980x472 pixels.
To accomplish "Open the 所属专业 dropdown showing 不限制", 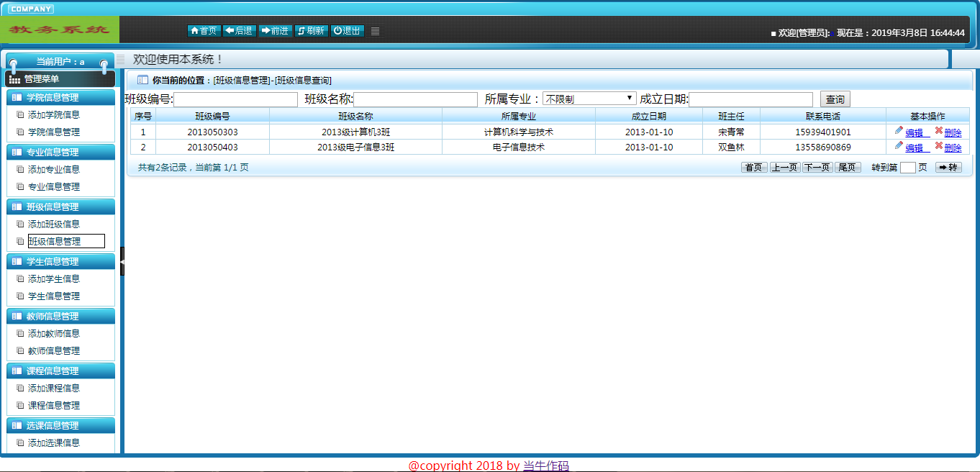I will [x=589, y=99].
